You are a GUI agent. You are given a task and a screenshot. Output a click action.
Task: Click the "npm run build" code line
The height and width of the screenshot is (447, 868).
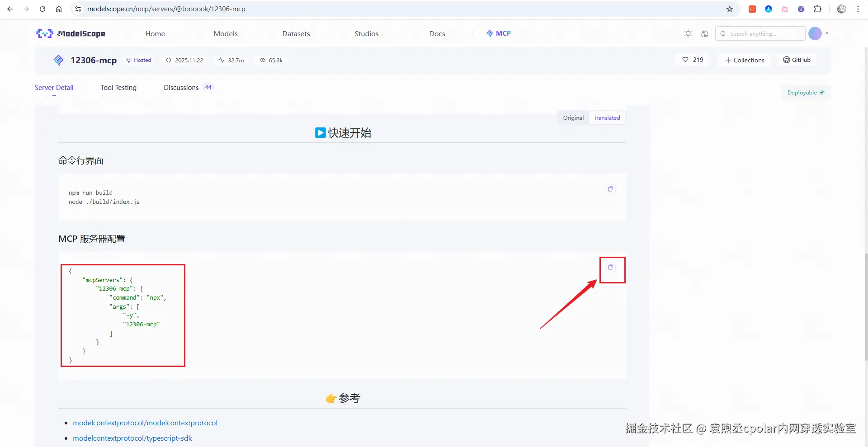[x=90, y=193]
